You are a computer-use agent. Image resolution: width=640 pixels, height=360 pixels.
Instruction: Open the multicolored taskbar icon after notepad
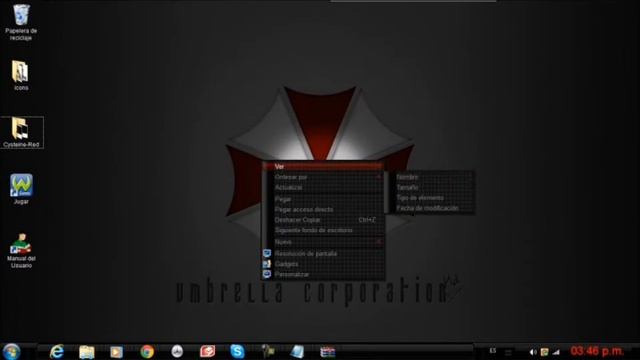click(x=327, y=351)
